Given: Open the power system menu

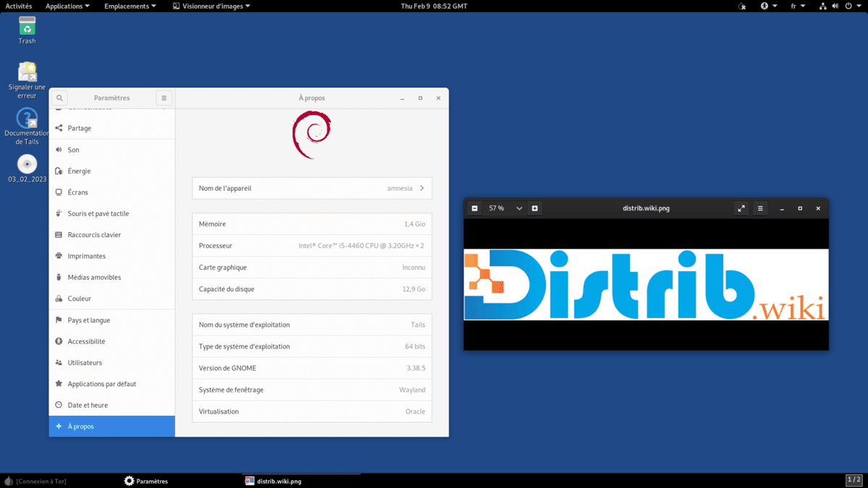Looking at the screenshot, I should tap(852, 6).
